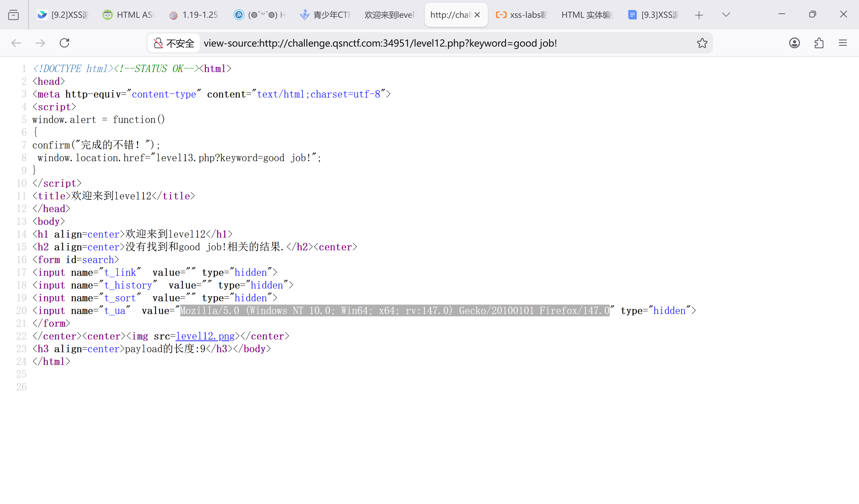This screenshot has height=504, width=859.
Task: Click the reload page icon
Action: (x=64, y=43)
